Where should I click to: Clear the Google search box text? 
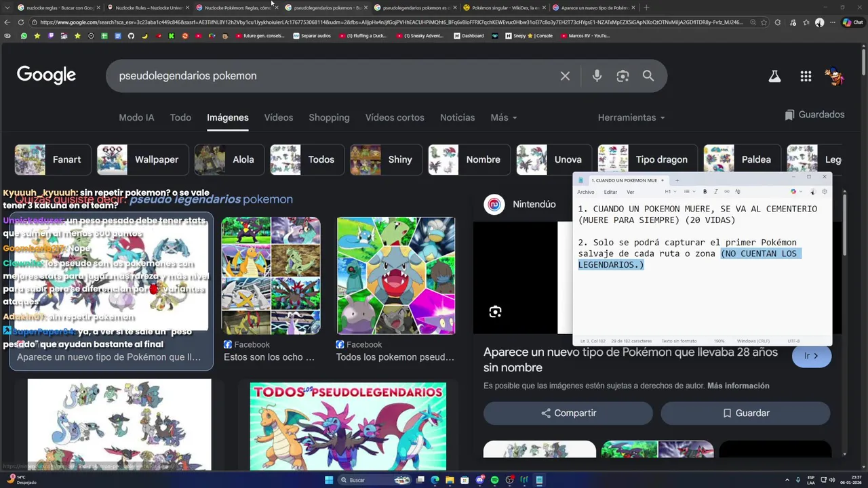click(565, 76)
